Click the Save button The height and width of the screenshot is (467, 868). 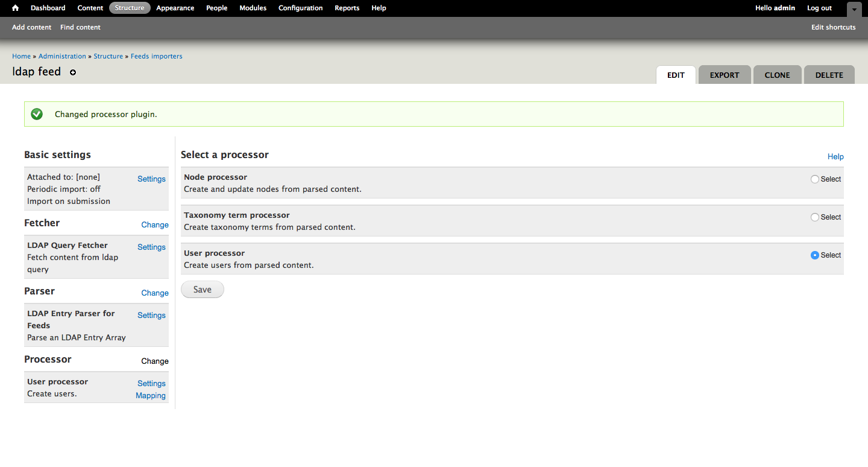203,290
